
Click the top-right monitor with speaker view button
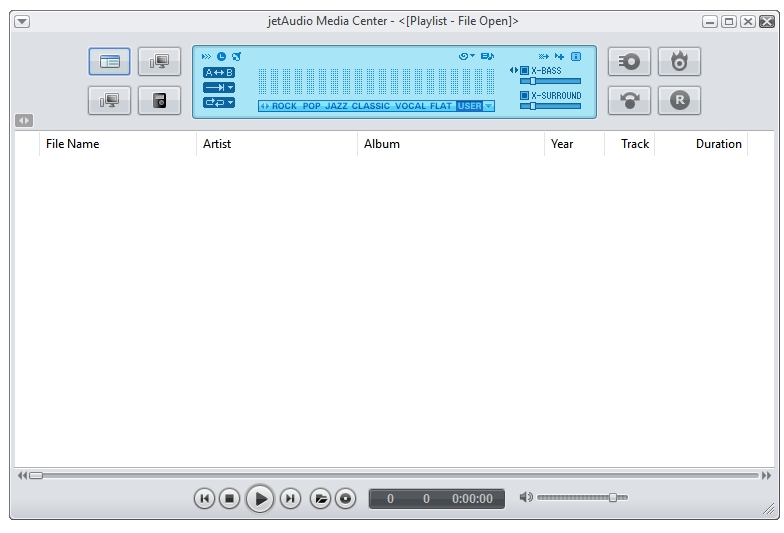pos(160,62)
